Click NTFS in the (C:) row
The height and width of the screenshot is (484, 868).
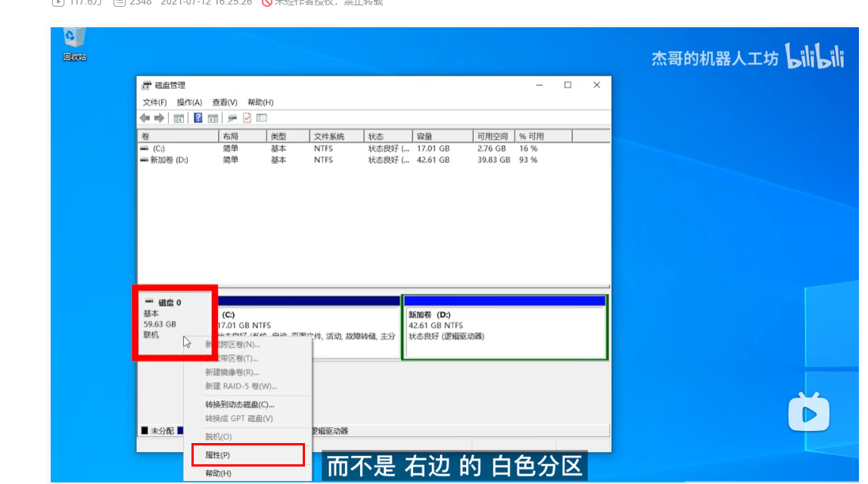tap(323, 148)
